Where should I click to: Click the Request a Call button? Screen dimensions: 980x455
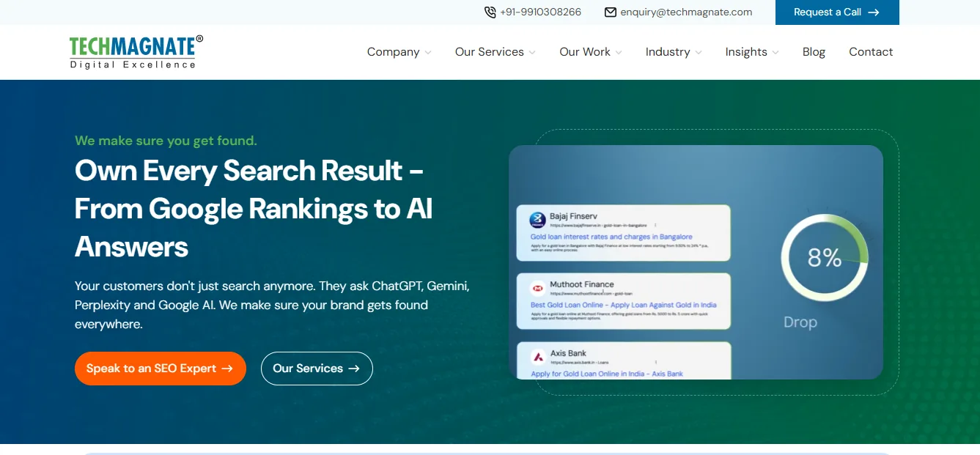point(837,12)
